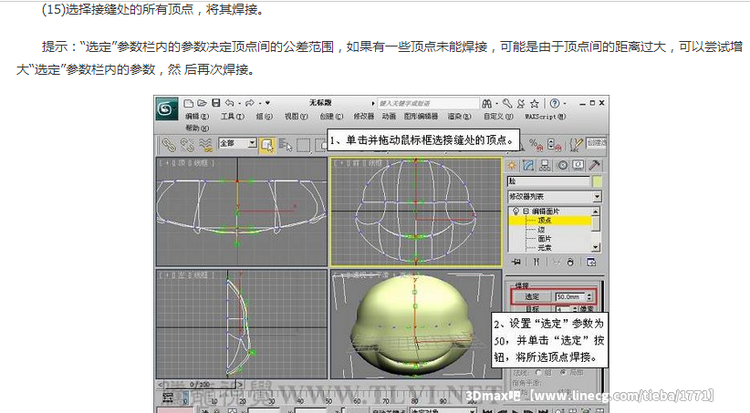Open the 编辑(E) menu

click(x=197, y=116)
